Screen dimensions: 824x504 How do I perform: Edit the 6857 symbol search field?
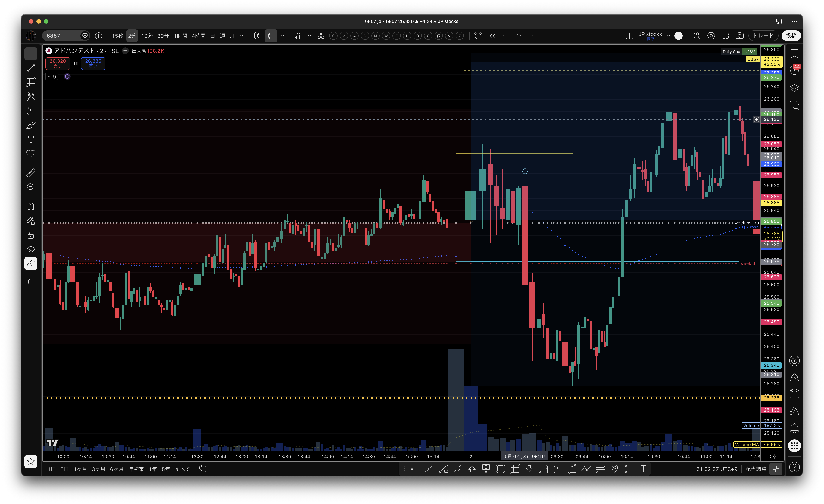[x=62, y=36]
